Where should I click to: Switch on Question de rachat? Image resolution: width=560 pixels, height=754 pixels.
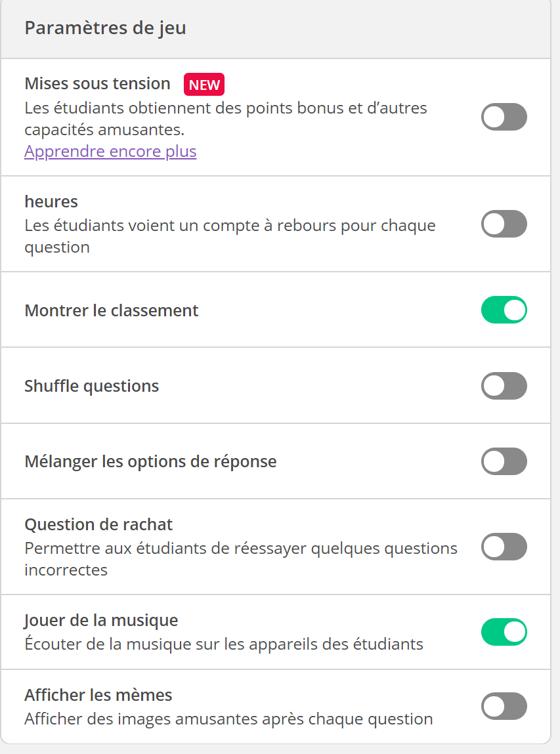pos(504,547)
